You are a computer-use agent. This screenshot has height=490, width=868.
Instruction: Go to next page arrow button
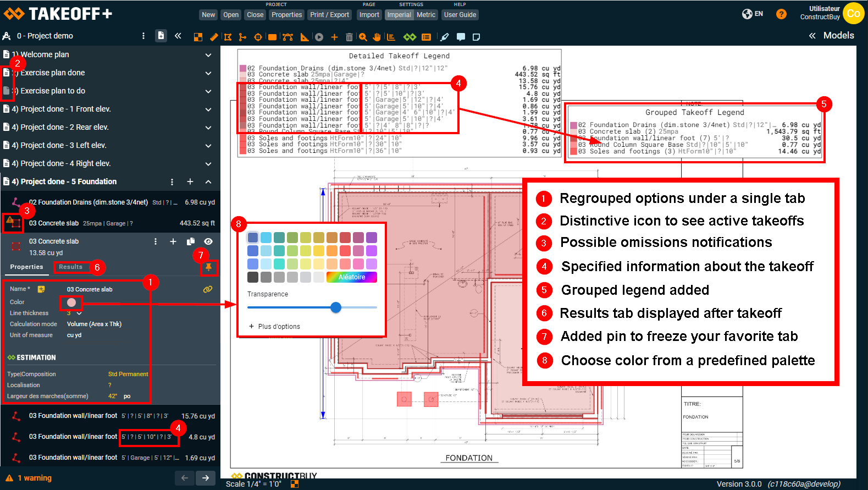[206, 478]
